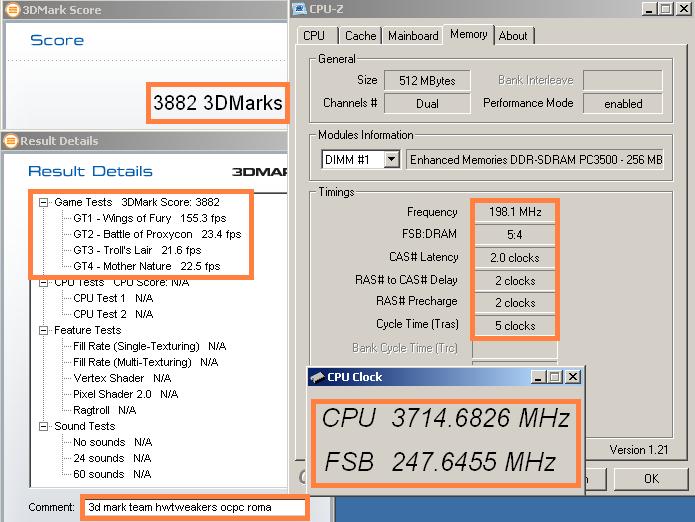Maximize the CPU-Z window
The image size is (695, 522).
[666, 9]
